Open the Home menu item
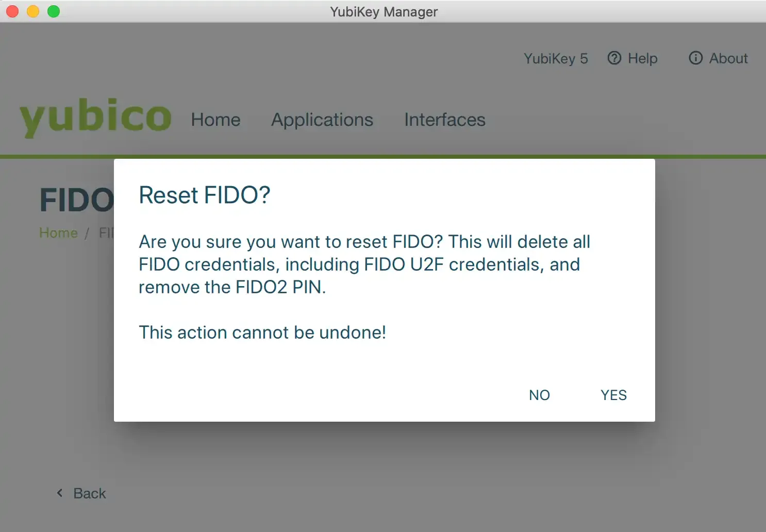Viewport: 766px width, 532px height. click(215, 120)
